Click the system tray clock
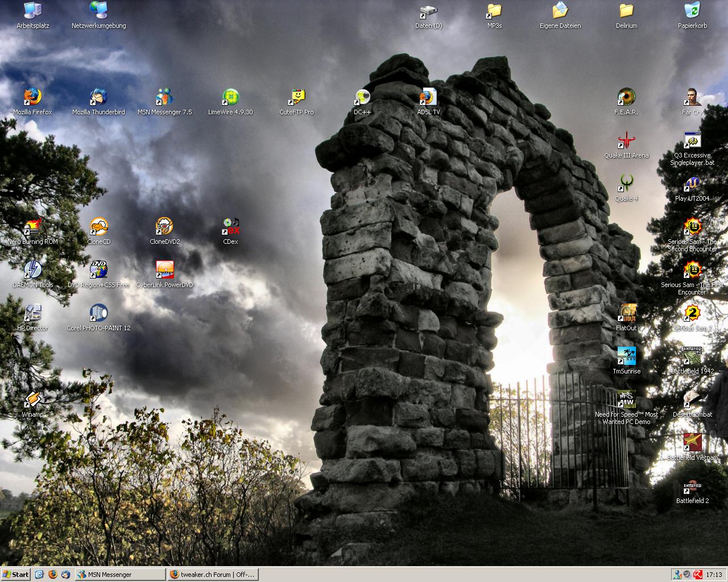The width and height of the screenshot is (728, 582). click(x=714, y=575)
